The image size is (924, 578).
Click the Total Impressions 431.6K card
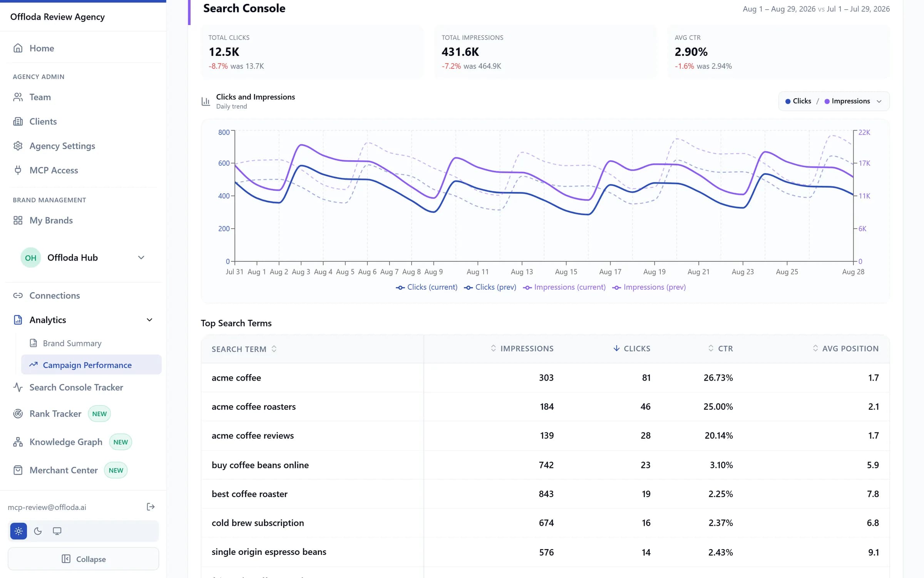tap(545, 52)
